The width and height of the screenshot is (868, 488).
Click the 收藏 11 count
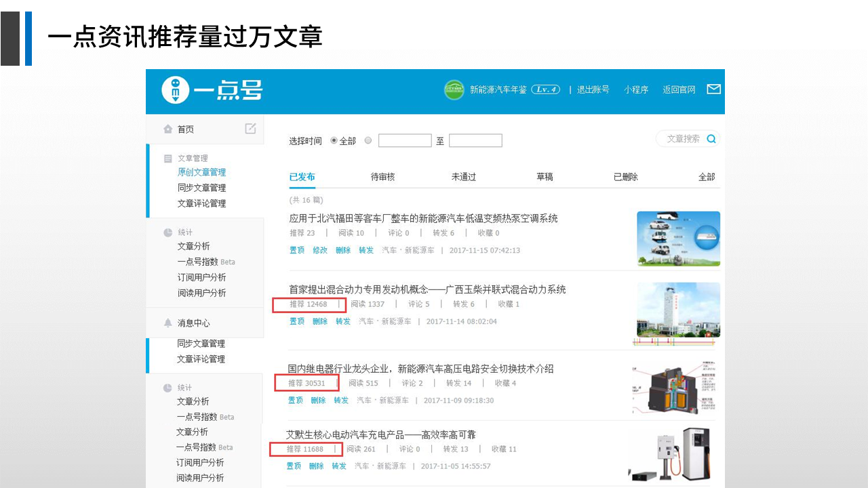coord(504,449)
